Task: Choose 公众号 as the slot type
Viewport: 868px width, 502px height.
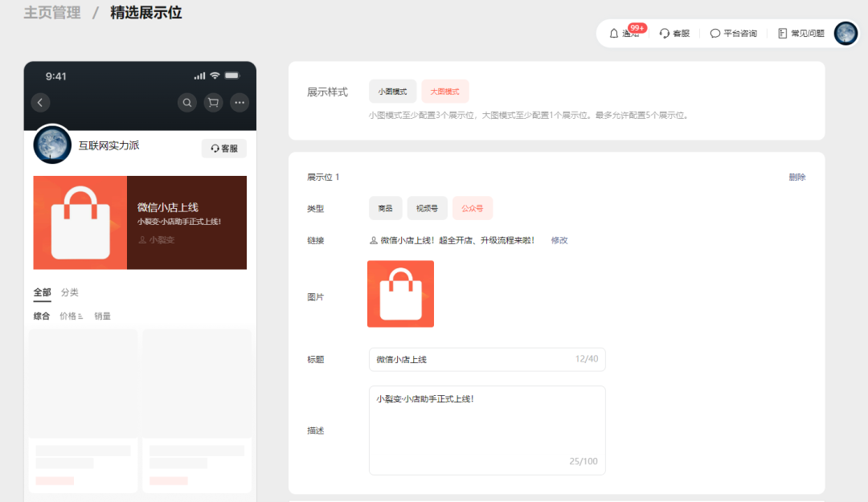Action: [x=472, y=208]
